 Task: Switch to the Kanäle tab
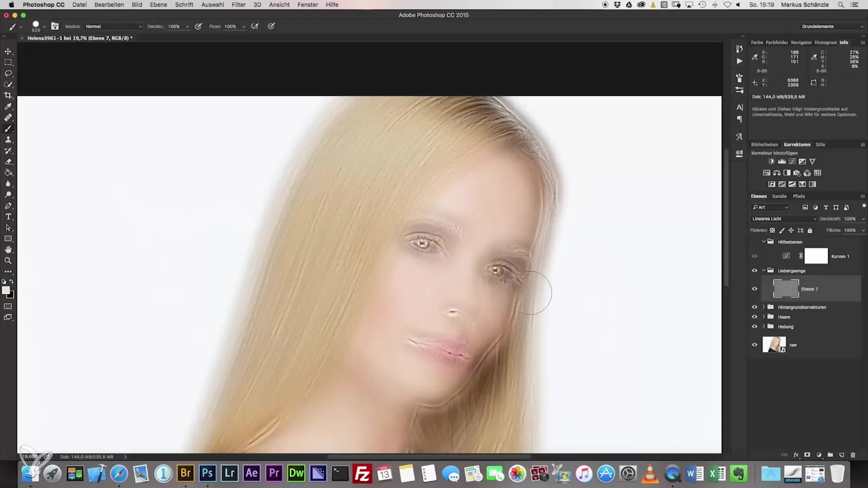click(x=779, y=196)
